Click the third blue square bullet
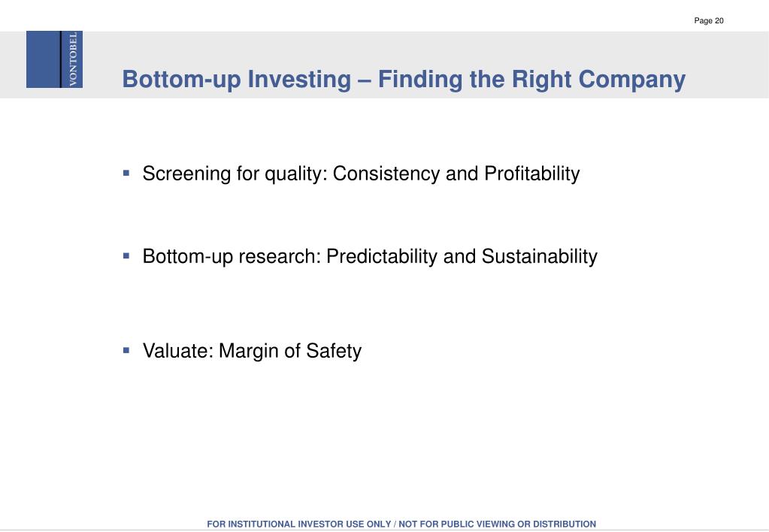Screen dimensions: 769x532 click(x=126, y=351)
